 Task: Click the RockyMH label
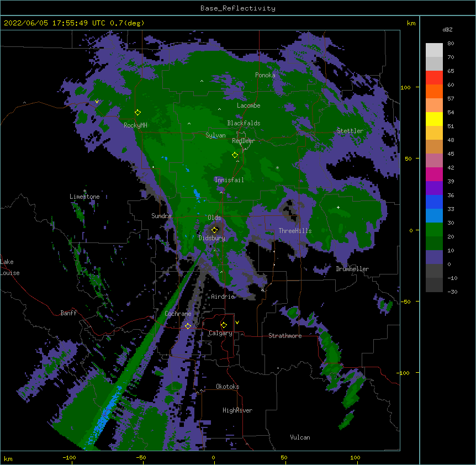pos(135,125)
